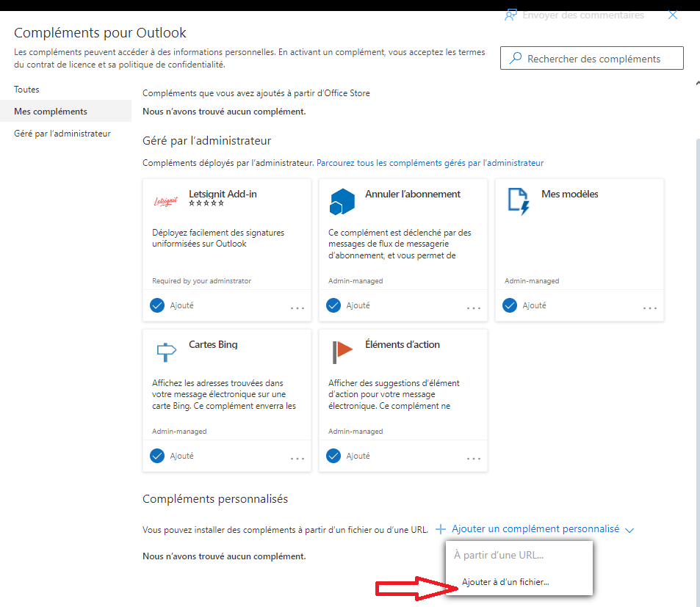Open the Éléments d'action title
700x607 pixels.
click(x=403, y=344)
